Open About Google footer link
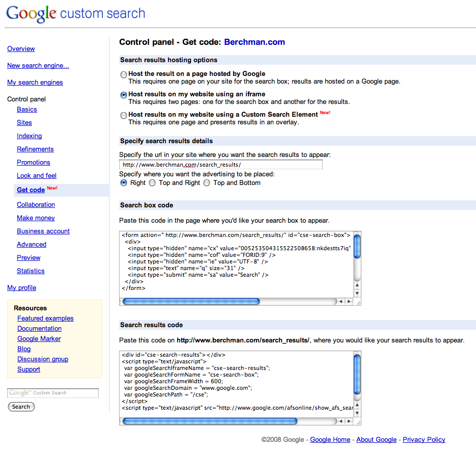 (376, 439)
